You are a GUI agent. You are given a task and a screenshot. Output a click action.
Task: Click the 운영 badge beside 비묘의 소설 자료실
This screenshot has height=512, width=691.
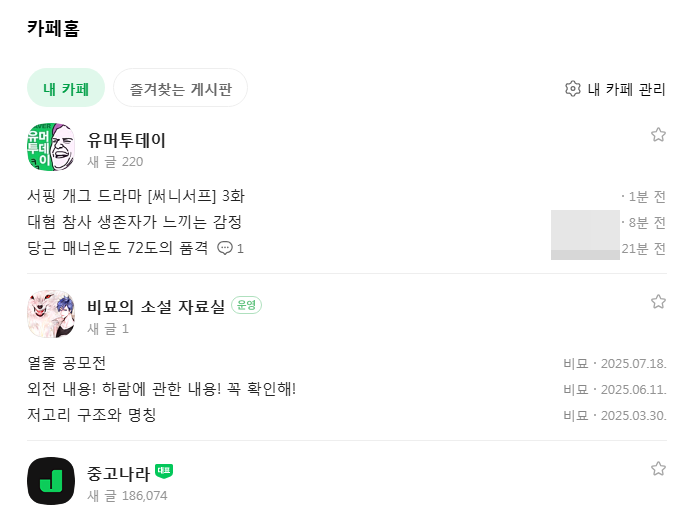246,305
